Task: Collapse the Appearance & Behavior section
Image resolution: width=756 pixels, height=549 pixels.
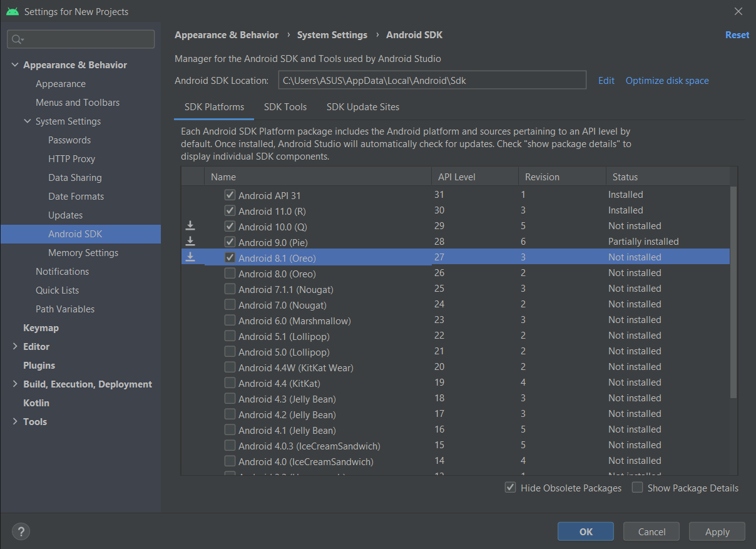Action: point(15,65)
